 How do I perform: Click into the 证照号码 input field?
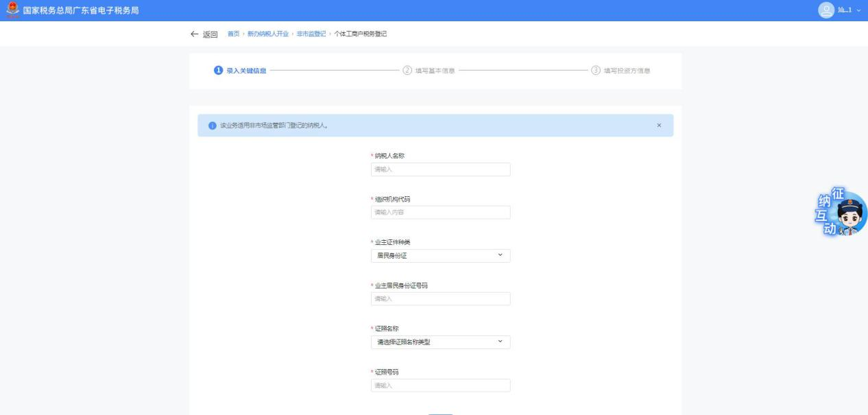(440, 386)
